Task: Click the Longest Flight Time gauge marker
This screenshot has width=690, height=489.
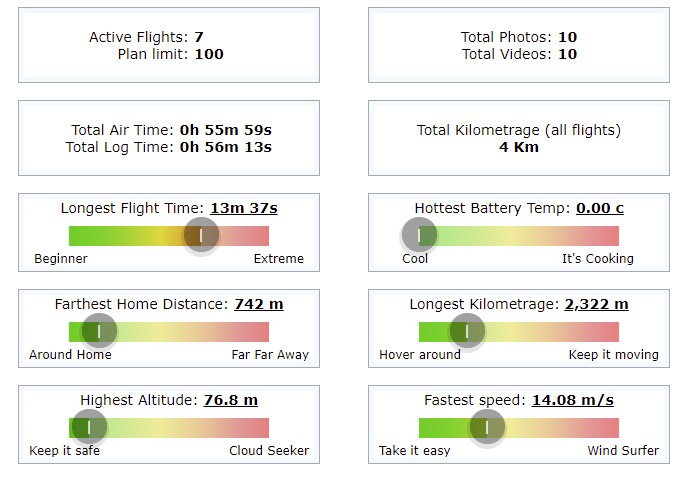Action: (201, 235)
